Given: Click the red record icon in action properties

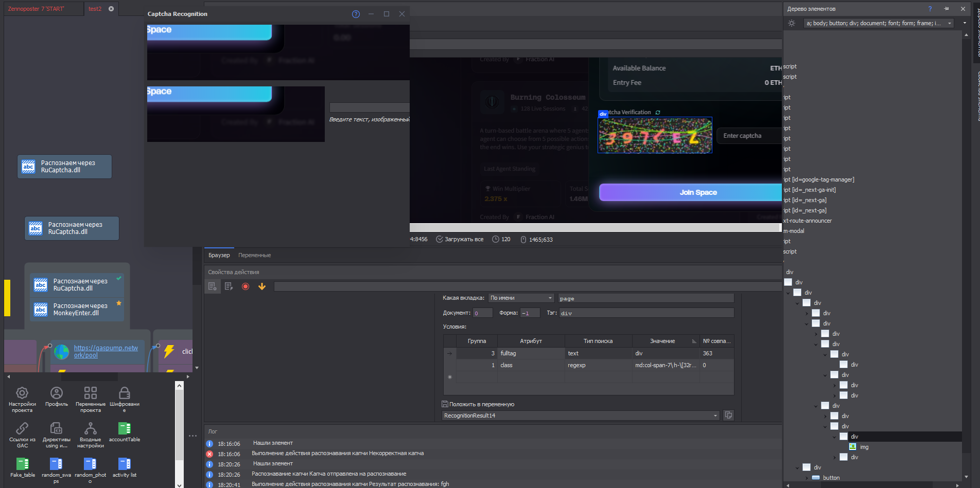Looking at the screenshot, I should click(x=246, y=286).
